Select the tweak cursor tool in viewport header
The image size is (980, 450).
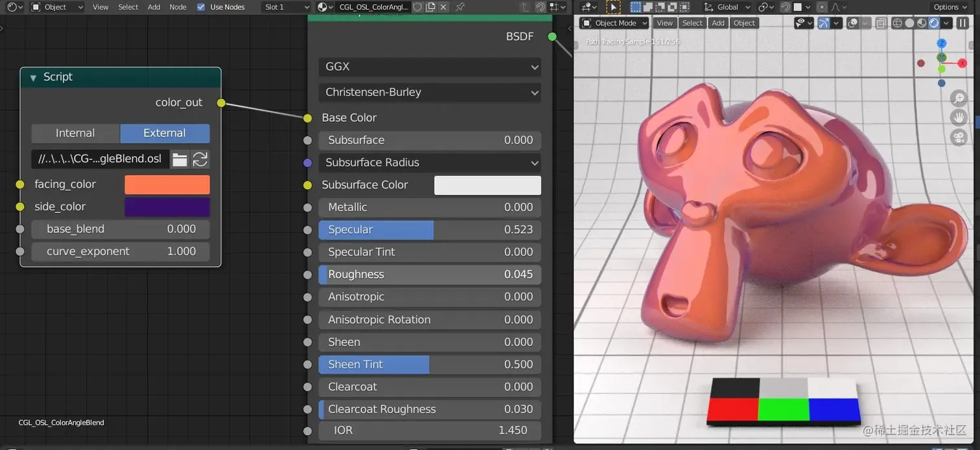[613, 7]
